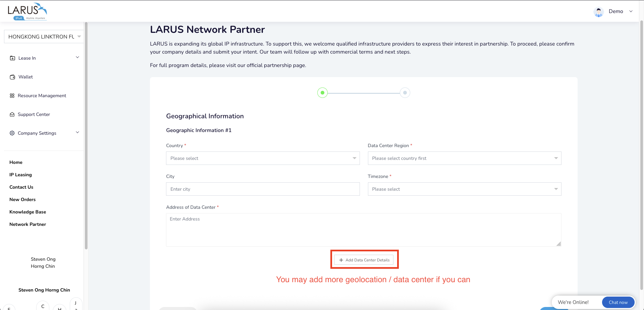
Task: Click the Steven Ong Horng Chin name text
Action: point(44,290)
